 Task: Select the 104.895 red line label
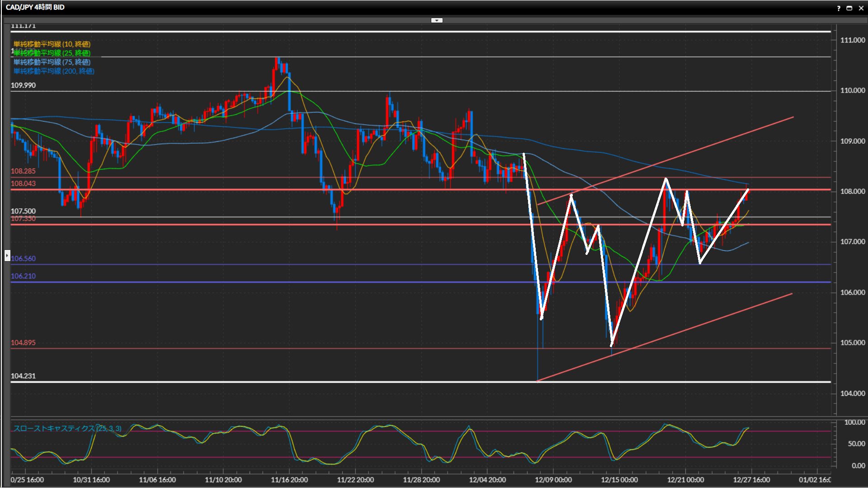(x=23, y=343)
